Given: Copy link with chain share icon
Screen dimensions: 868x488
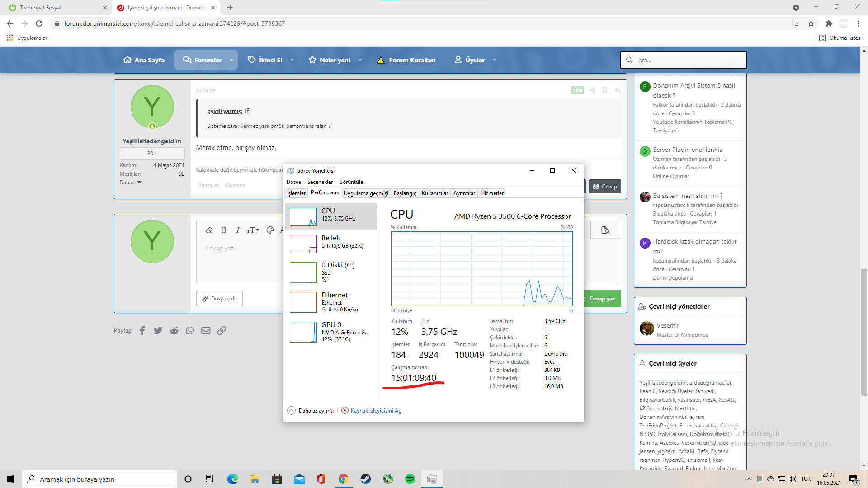Looking at the screenshot, I should pyautogui.click(x=222, y=331).
